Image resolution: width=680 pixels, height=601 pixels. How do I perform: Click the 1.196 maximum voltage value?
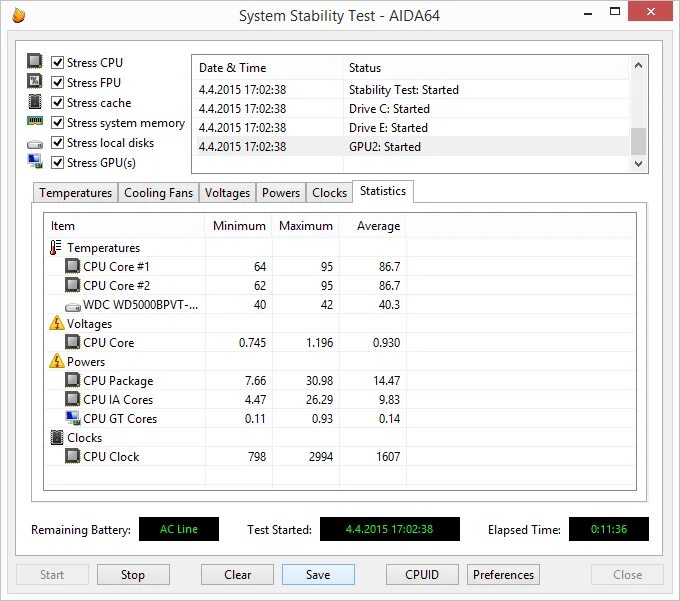click(x=320, y=343)
